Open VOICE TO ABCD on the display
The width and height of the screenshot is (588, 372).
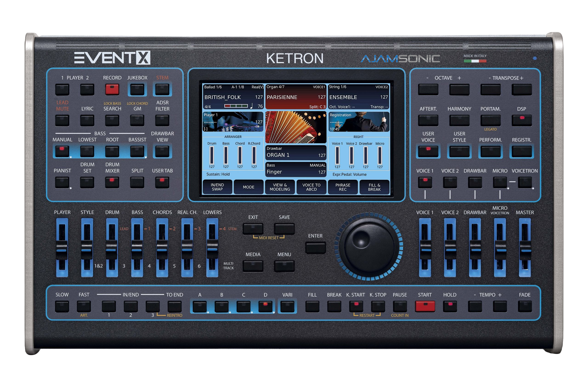tap(311, 187)
